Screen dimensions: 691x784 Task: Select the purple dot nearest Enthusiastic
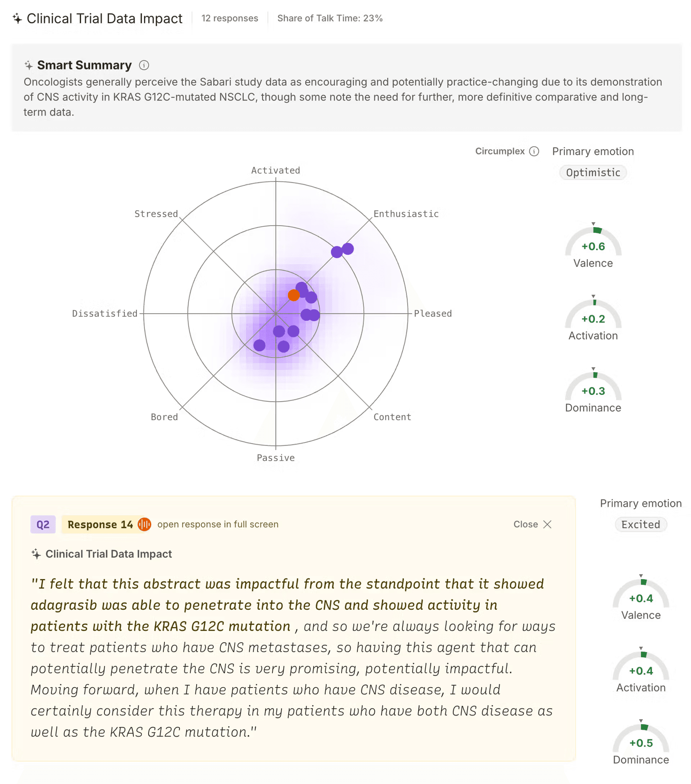pos(347,249)
